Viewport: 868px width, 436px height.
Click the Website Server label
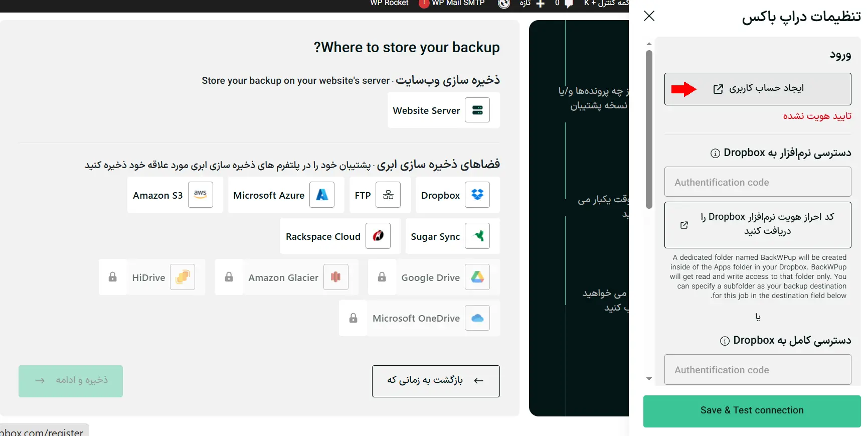pyautogui.click(x=426, y=110)
